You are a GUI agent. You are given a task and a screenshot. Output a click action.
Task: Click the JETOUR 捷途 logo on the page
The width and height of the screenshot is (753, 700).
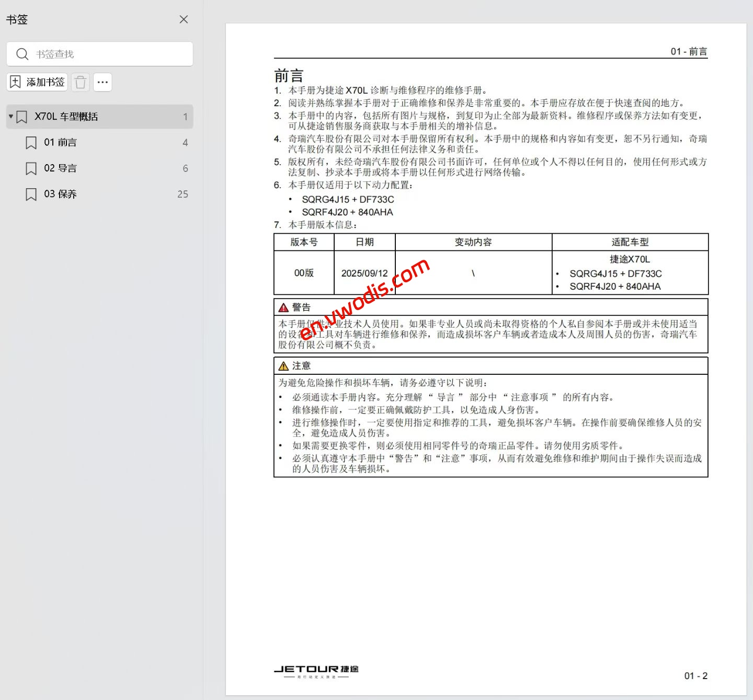pos(317,669)
